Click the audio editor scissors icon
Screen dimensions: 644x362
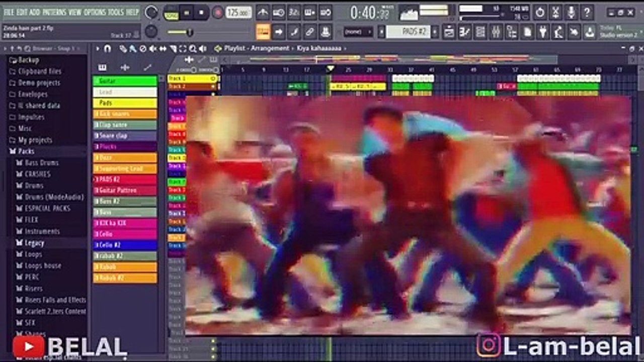point(555,12)
